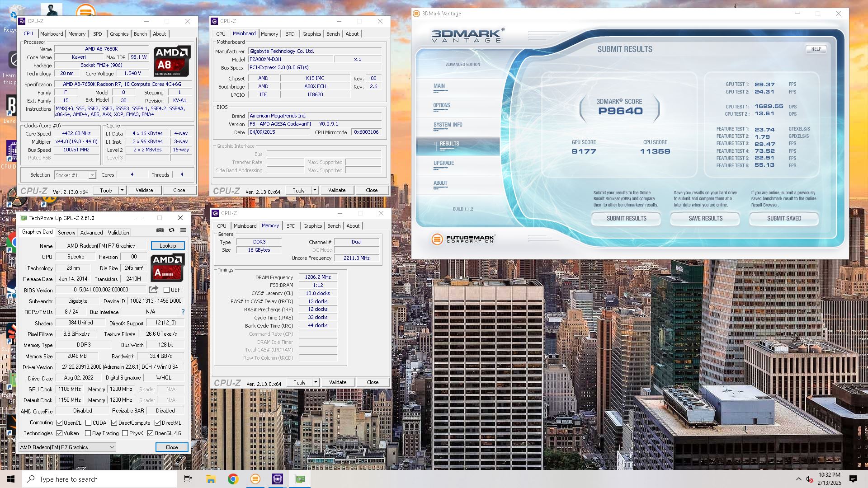Toggle CUDA checkbox
This screenshot has height=488, width=868.
click(x=88, y=423)
